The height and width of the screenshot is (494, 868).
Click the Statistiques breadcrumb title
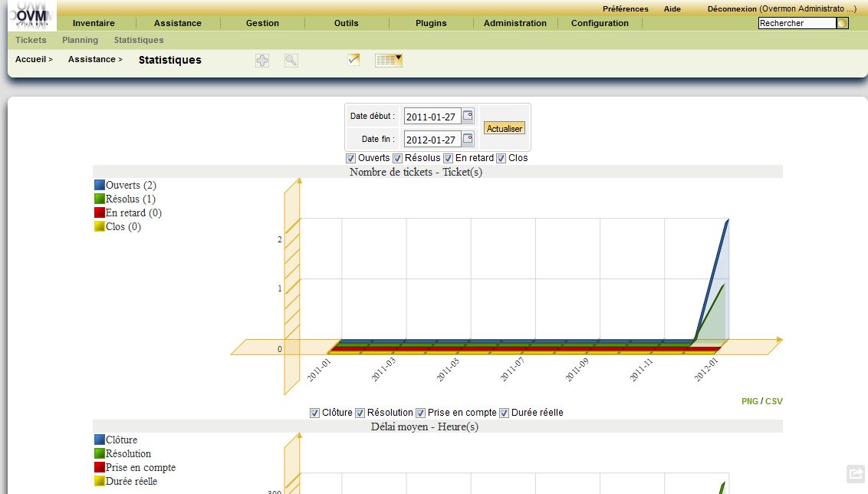coord(170,60)
